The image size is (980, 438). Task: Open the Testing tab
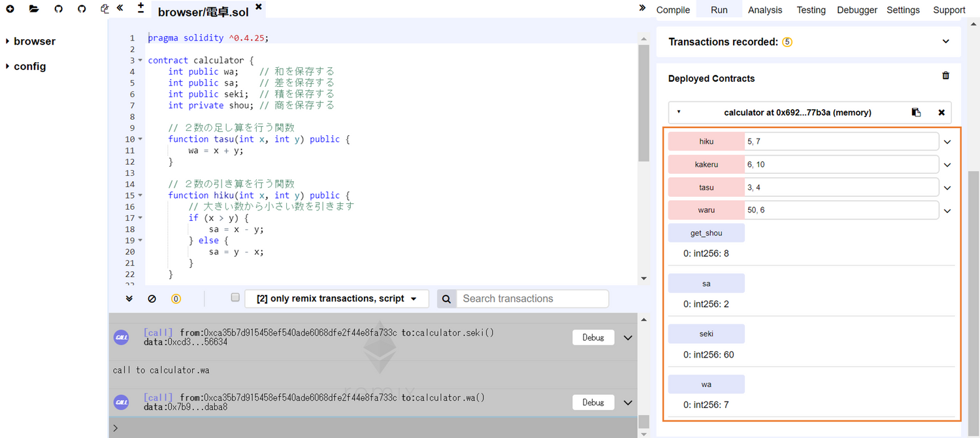811,10
